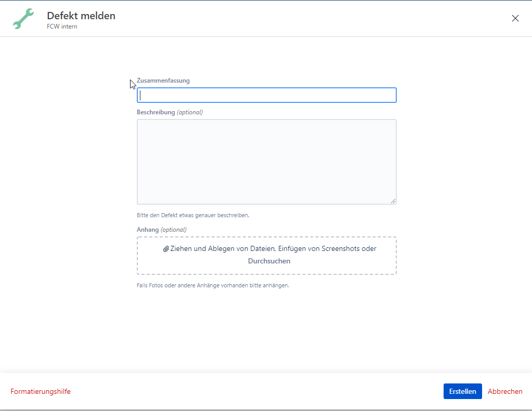This screenshot has height=411, width=532.
Task: Click the optional tag beside Beschreibung
Action: (x=190, y=112)
